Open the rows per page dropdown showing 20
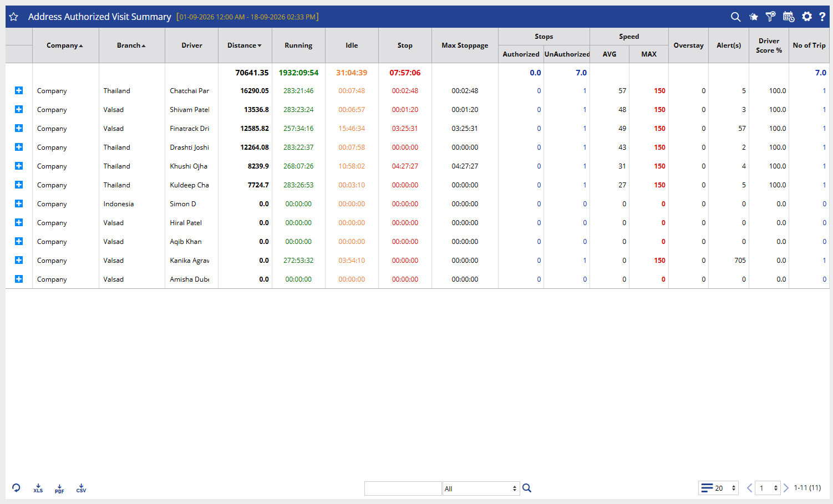Image resolution: width=833 pixels, height=504 pixels. [x=718, y=488]
